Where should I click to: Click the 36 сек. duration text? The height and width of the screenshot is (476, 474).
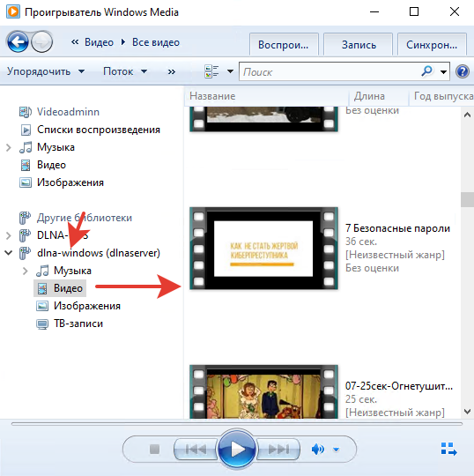coord(361,242)
